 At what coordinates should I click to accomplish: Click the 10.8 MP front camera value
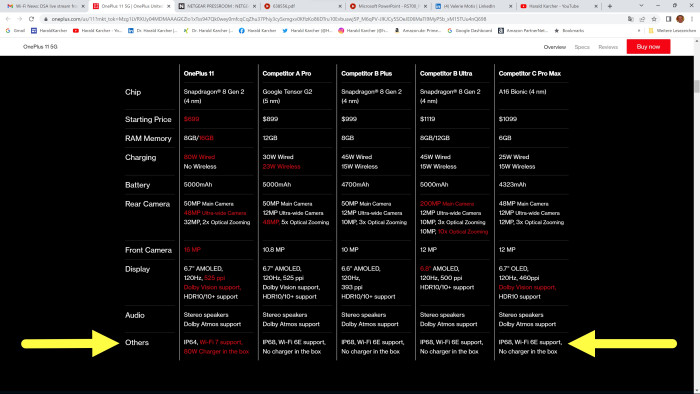[273, 249]
